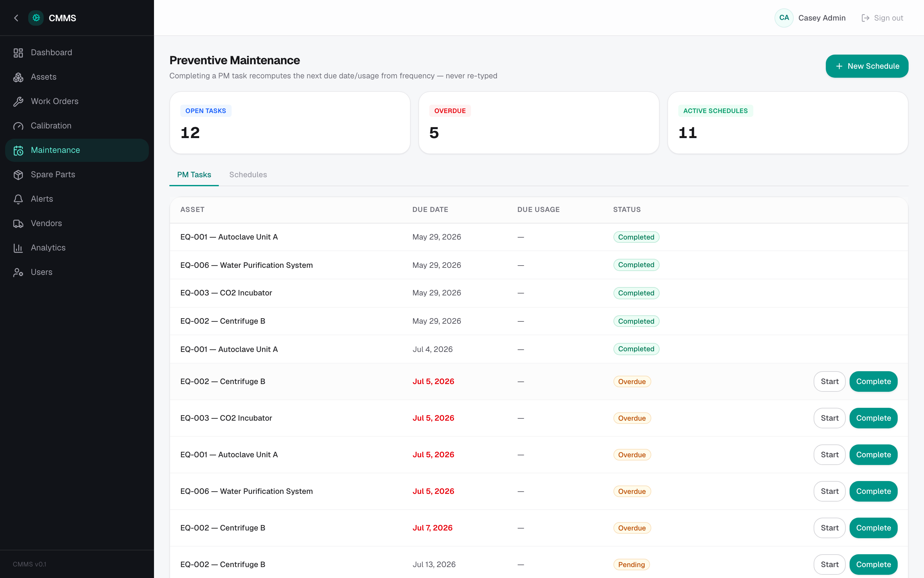The height and width of the screenshot is (578, 924).
Task: Start the Jul 7 Centrifuge B task
Action: coord(829,528)
